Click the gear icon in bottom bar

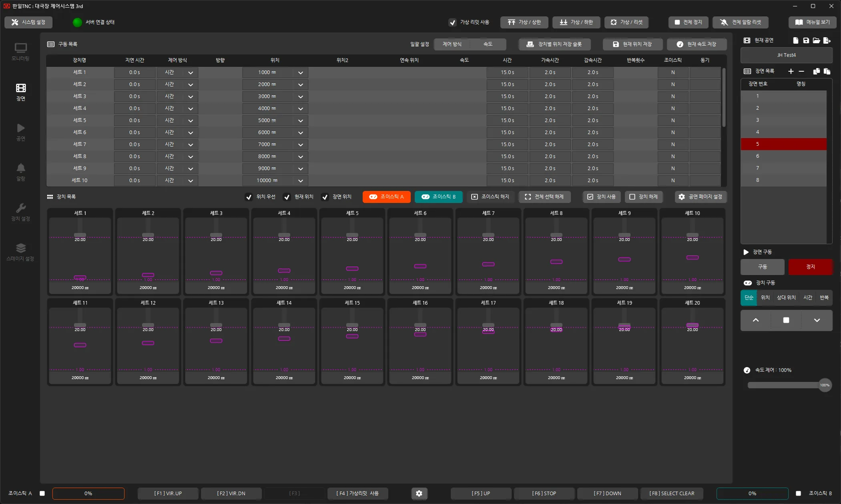pyautogui.click(x=419, y=493)
